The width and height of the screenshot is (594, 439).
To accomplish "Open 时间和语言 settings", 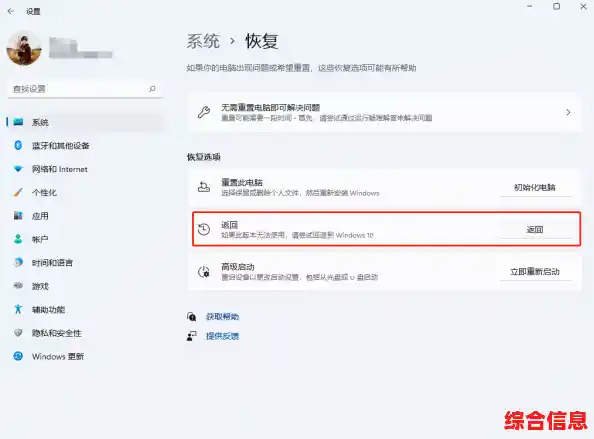I will (84, 262).
